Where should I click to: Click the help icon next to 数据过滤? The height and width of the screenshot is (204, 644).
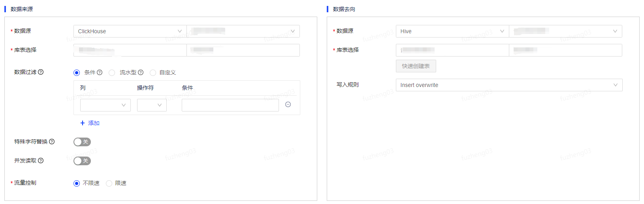tap(41, 72)
